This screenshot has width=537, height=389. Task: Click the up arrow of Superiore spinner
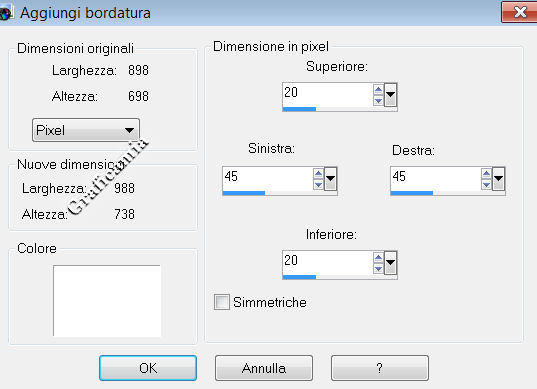tap(378, 90)
